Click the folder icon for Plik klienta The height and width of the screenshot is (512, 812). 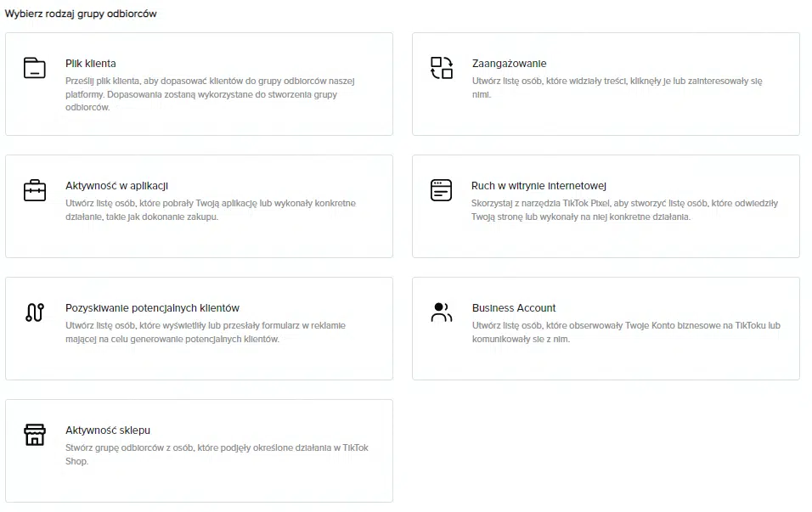pos(34,68)
